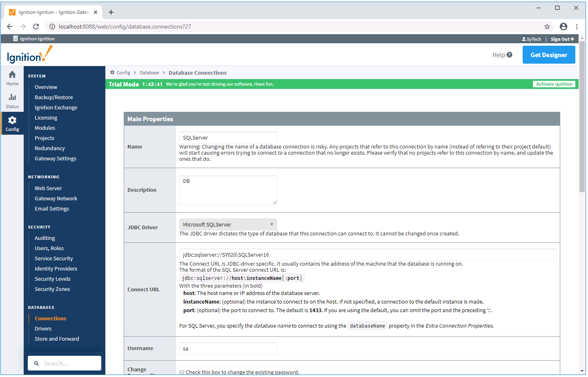Open Users, Roles page
The height and width of the screenshot is (377, 588).
pyautogui.click(x=49, y=248)
